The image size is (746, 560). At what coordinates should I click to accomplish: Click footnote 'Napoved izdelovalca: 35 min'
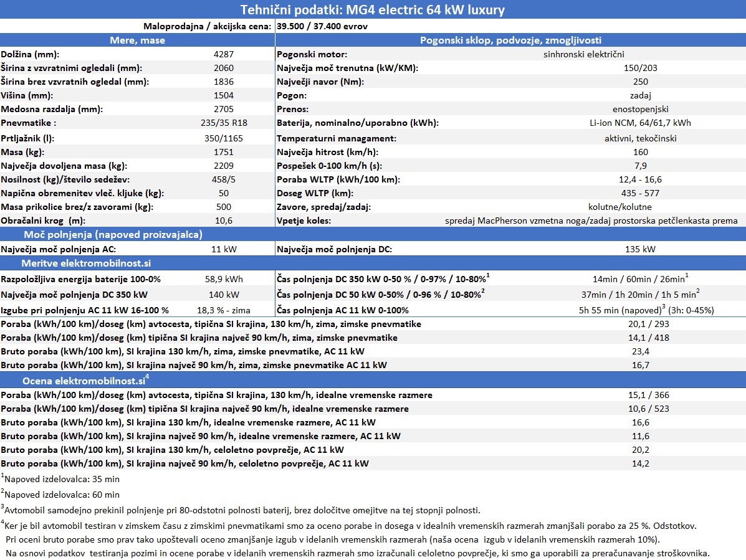60,478
